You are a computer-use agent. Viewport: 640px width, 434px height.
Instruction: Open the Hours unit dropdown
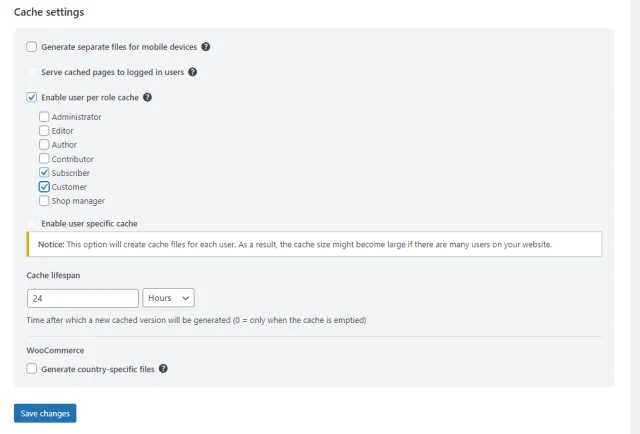[169, 298]
